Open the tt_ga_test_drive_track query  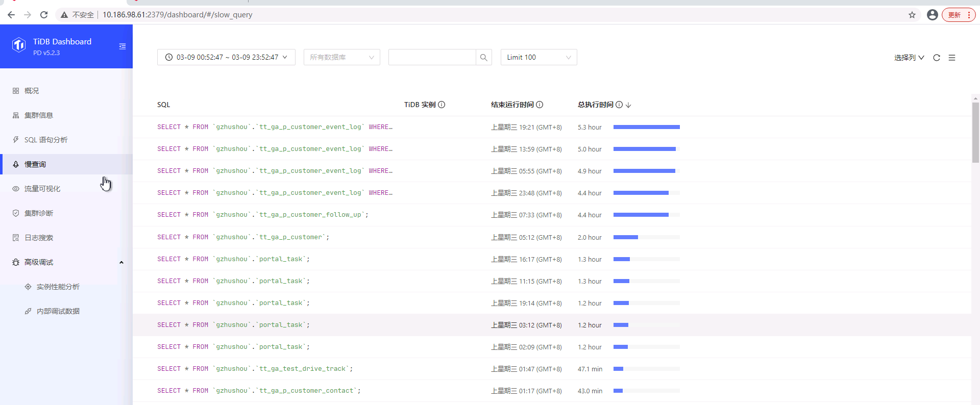click(255, 369)
